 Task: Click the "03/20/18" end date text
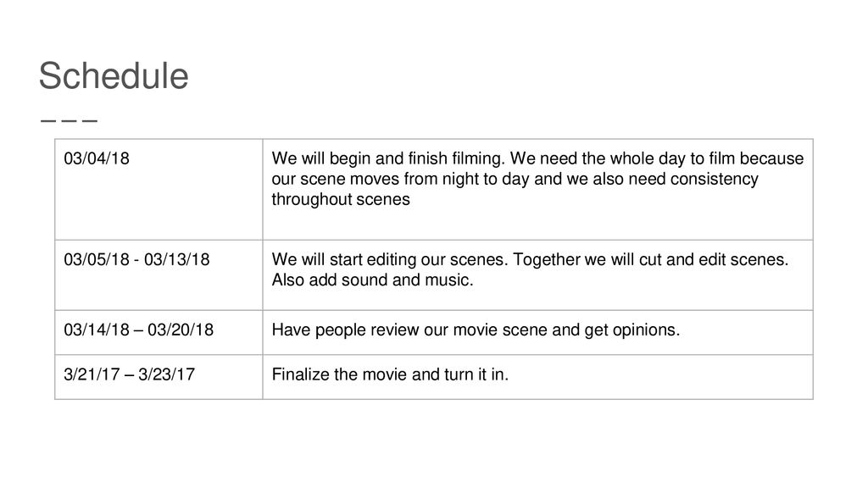pos(181,330)
